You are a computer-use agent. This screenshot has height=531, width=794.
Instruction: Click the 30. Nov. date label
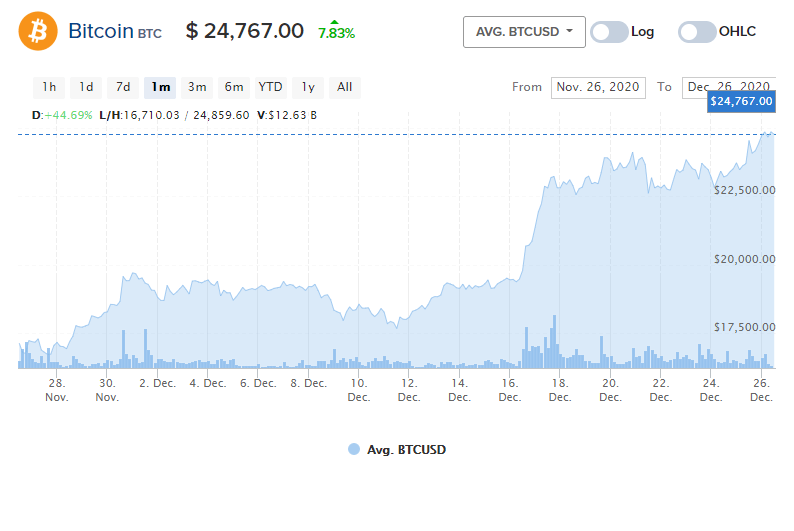pyautogui.click(x=107, y=390)
